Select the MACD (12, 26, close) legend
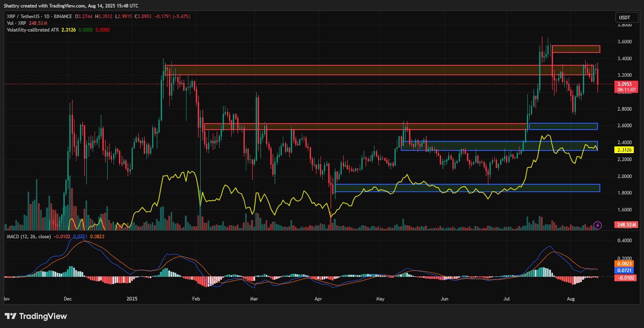This screenshot has height=328, width=644. coord(29,237)
